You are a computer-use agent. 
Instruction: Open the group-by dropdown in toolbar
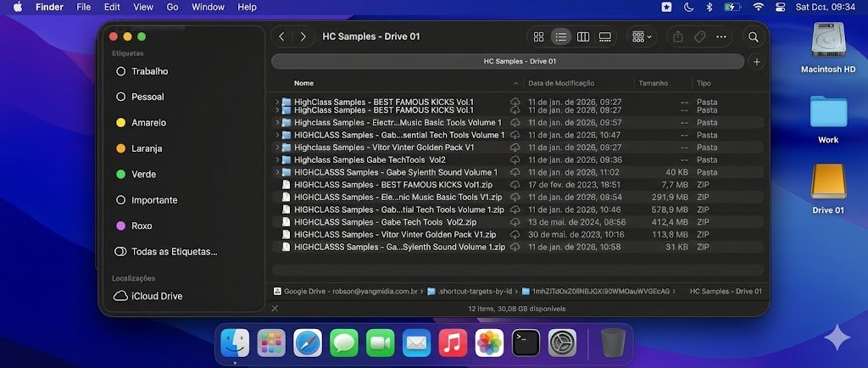[x=641, y=37]
